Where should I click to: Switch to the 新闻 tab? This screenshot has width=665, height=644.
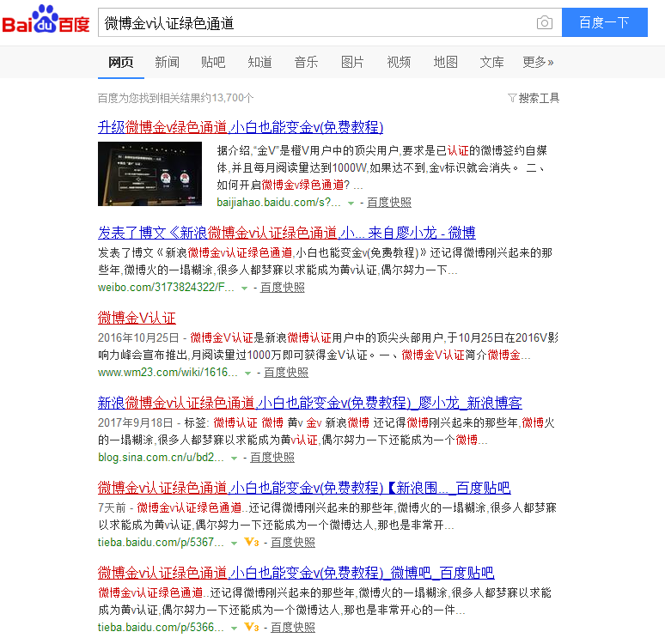click(x=167, y=63)
